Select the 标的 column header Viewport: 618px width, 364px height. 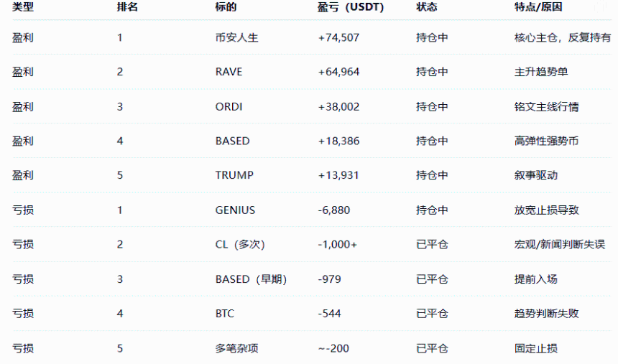[226, 8]
